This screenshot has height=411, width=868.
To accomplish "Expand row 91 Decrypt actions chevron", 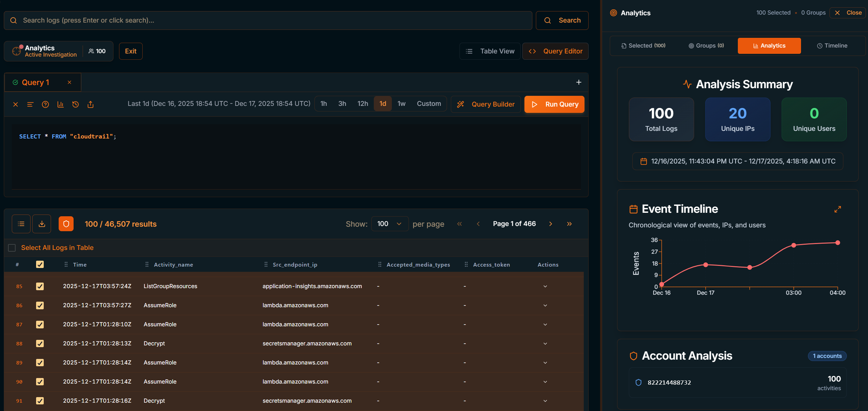I will click(x=545, y=401).
